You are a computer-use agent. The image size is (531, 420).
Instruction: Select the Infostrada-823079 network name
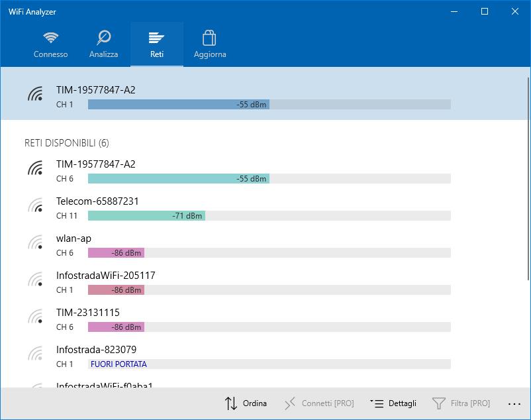point(97,350)
